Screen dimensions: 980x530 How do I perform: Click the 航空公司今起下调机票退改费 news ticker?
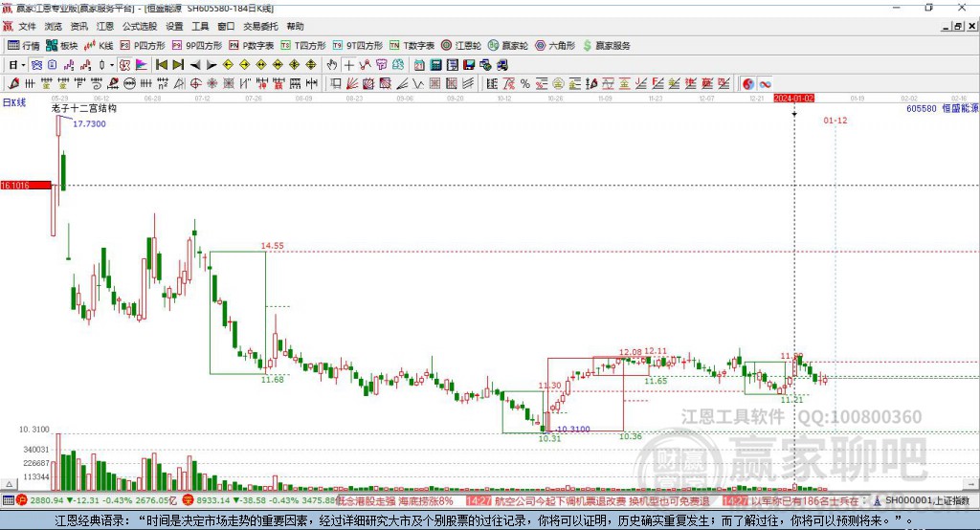tap(561, 500)
